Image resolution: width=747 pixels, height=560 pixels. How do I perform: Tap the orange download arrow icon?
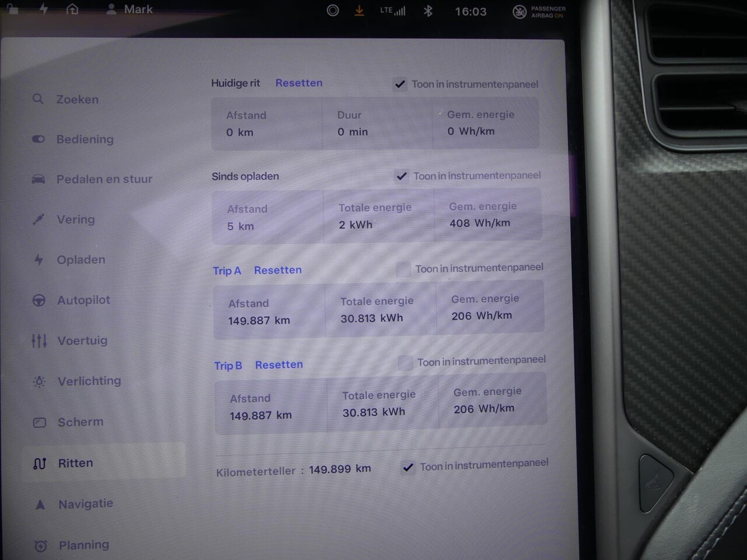pyautogui.click(x=359, y=10)
